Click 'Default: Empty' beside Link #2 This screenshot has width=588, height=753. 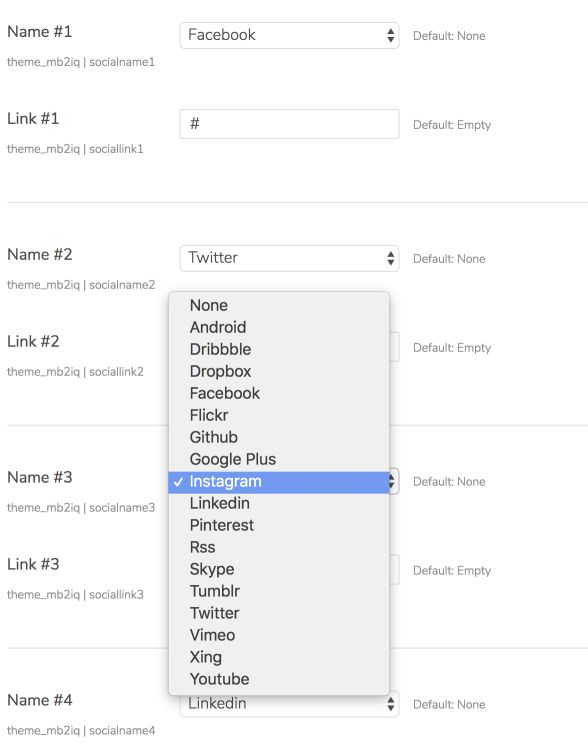pyautogui.click(x=452, y=348)
